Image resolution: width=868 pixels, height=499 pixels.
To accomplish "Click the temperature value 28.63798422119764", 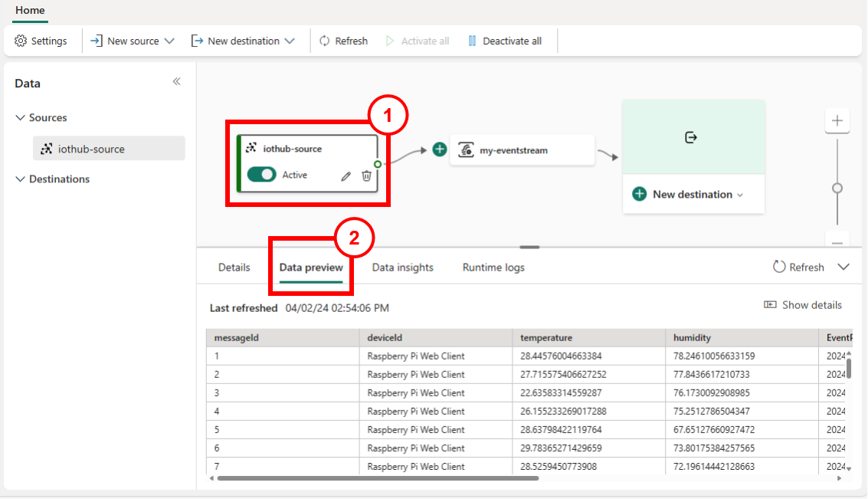I will pyautogui.click(x=561, y=430).
